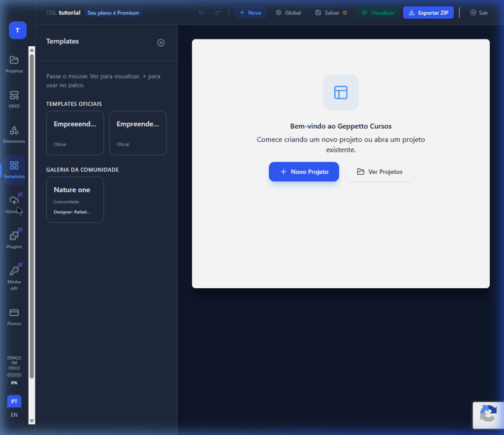Select the Nature one community template
The width and height of the screenshot is (504, 435).
point(75,200)
